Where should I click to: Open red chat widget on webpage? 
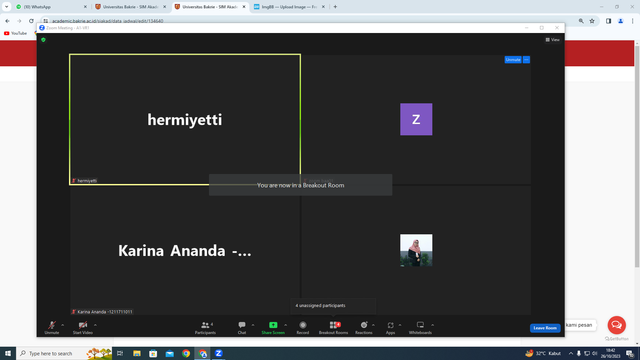(616, 325)
